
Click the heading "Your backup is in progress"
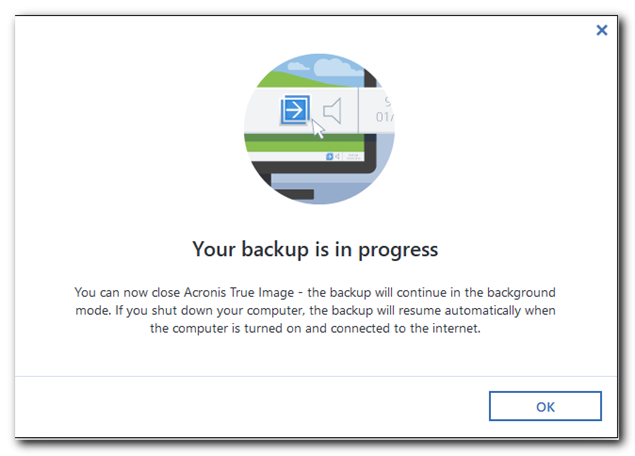point(315,249)
